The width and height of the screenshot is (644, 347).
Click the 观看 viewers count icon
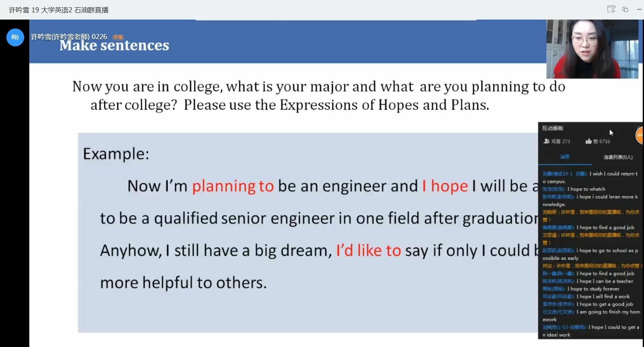point(546,141)
